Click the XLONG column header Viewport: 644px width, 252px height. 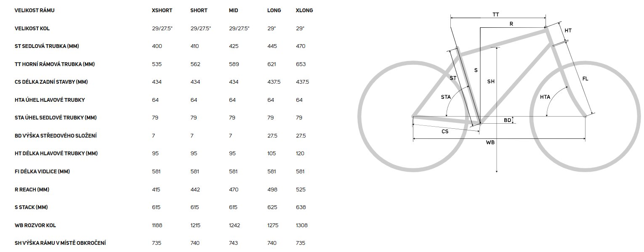pyautogui.click(x=304, y=11)
